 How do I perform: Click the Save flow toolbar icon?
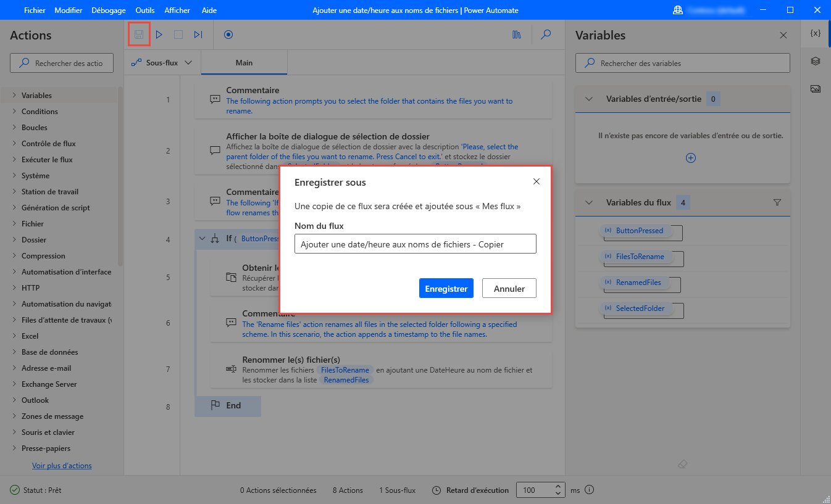(x=139, y=35)
